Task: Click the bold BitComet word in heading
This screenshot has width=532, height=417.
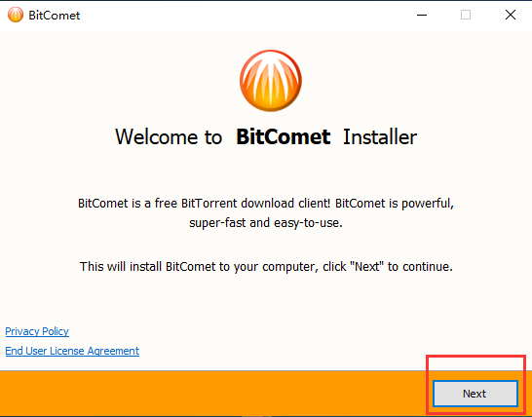Action: [x=284, y=137]
